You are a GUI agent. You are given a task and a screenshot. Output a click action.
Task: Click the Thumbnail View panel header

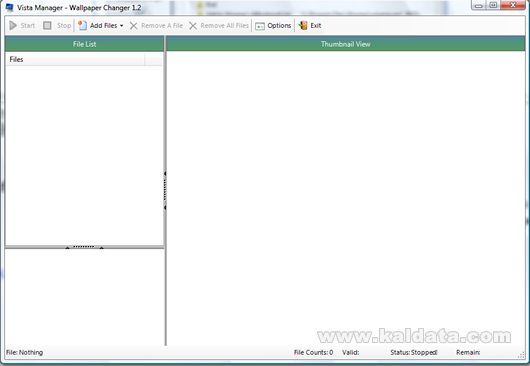point(346,44)
